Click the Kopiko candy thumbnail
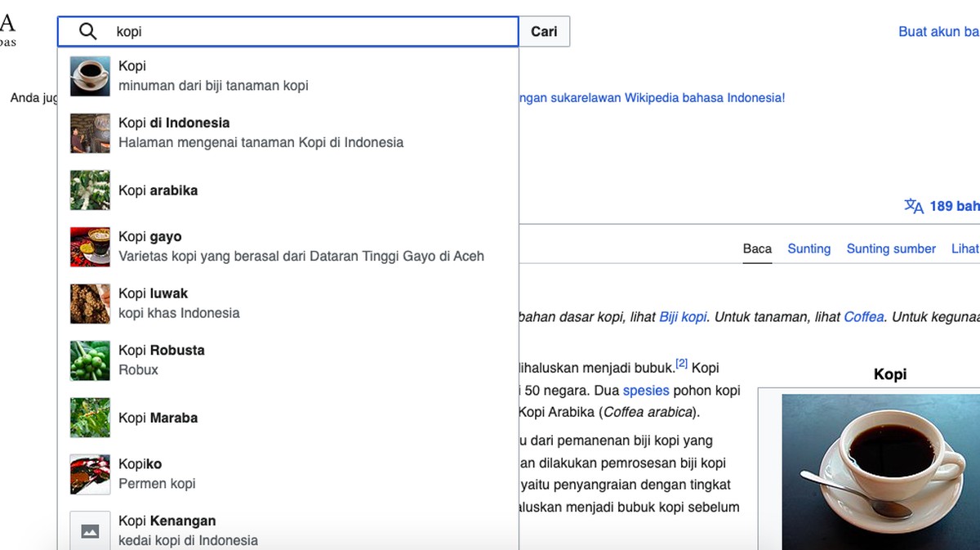 point(90,474)
